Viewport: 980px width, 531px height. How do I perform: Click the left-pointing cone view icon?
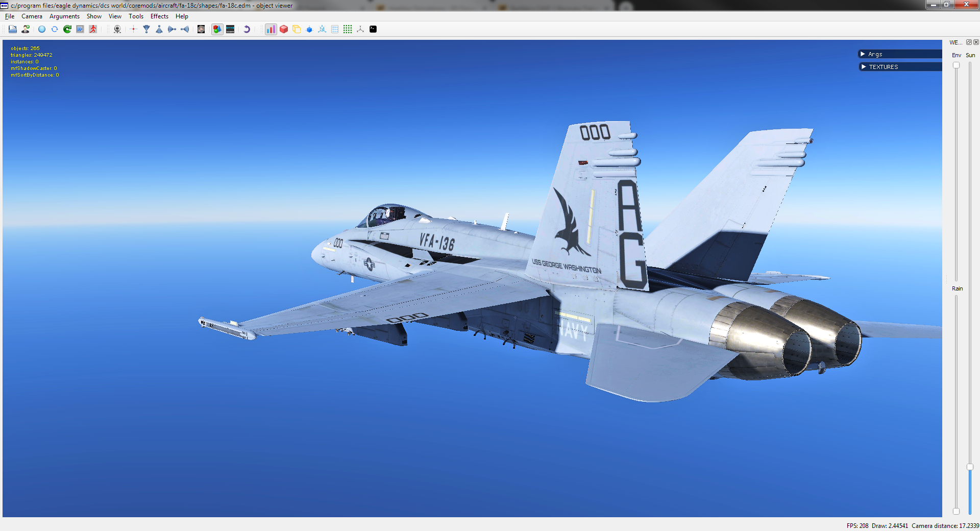[185, 29]
